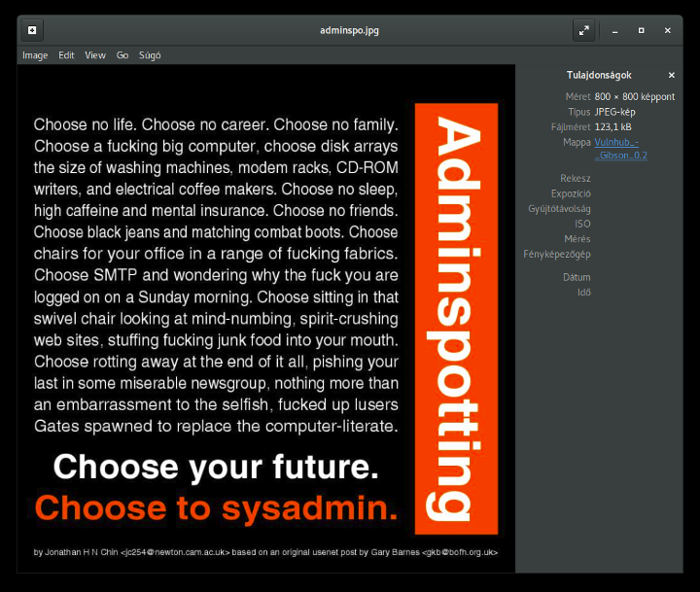
Task: Click the Rekesz label
Action: (575, 178)
